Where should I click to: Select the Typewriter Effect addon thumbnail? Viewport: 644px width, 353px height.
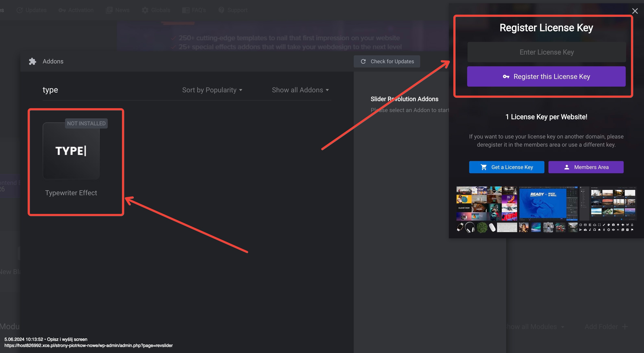[71, 151]
